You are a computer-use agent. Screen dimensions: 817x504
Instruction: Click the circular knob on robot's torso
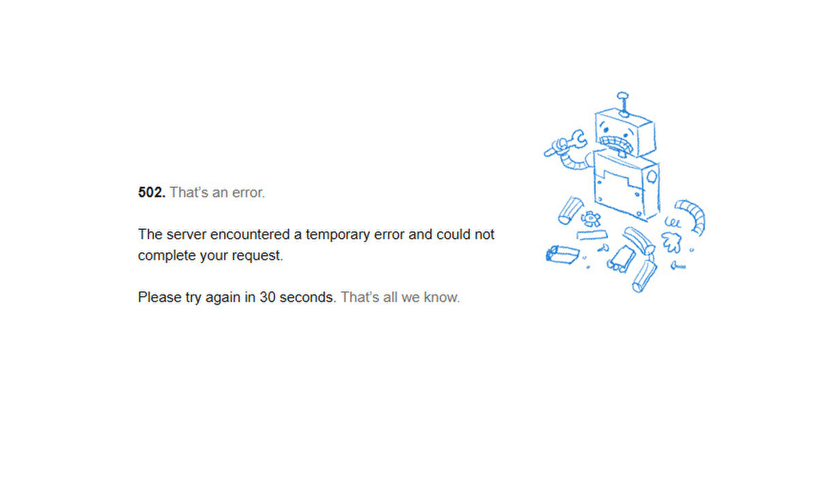point(652,178)
